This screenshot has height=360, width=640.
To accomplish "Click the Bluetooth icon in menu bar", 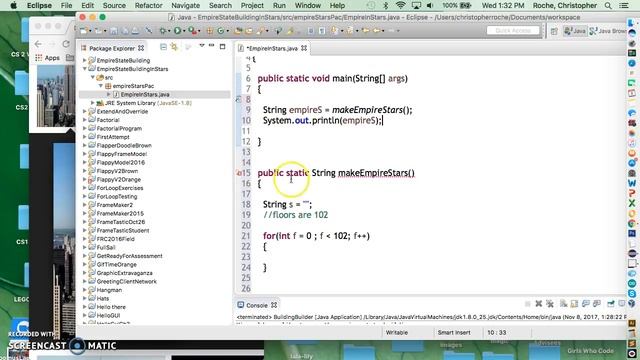I will coord(386,5).
